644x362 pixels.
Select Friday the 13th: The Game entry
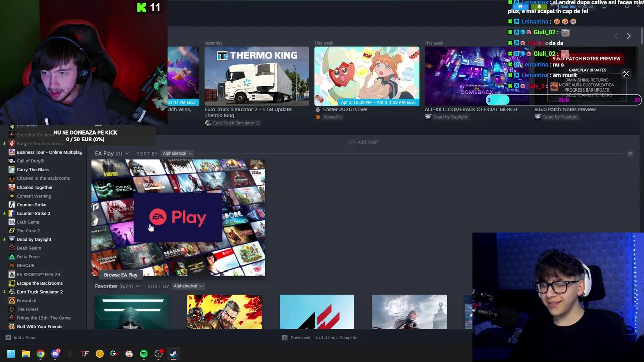(44, 318)
